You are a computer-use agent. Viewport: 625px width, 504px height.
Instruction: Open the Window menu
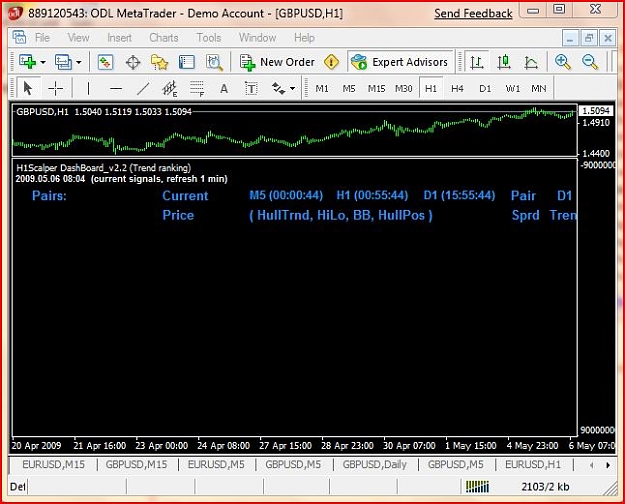pos(257,38)
